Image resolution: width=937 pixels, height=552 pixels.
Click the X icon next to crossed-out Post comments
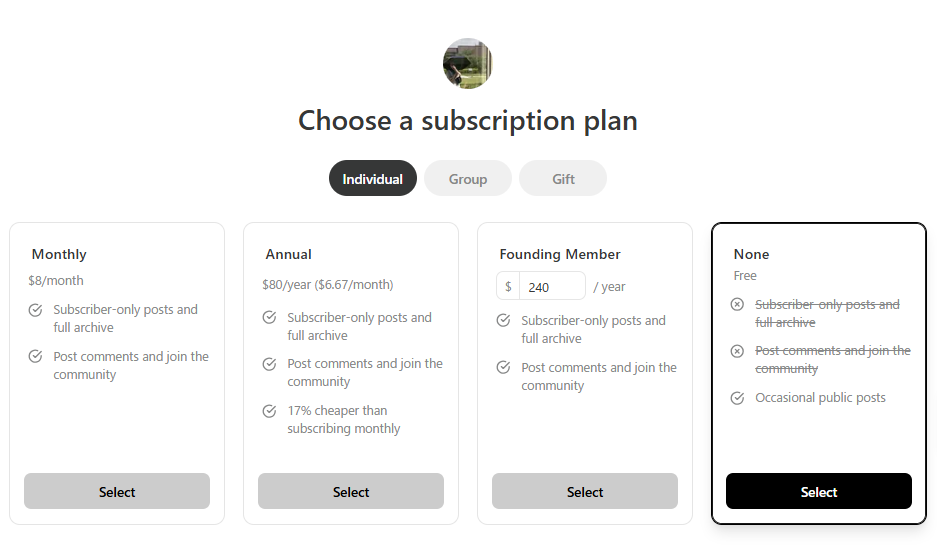(x=737, y=351)
